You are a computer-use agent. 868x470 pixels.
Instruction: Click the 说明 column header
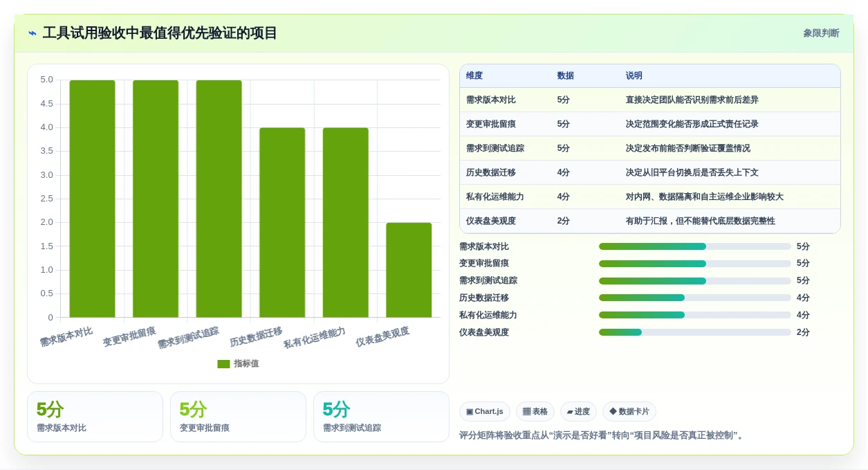(x=634, y=76)
